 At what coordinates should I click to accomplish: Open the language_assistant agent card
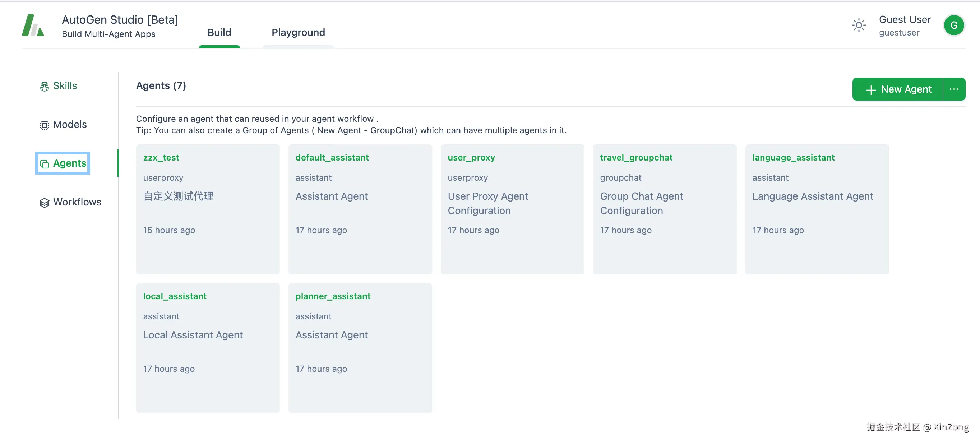point(817,209)
